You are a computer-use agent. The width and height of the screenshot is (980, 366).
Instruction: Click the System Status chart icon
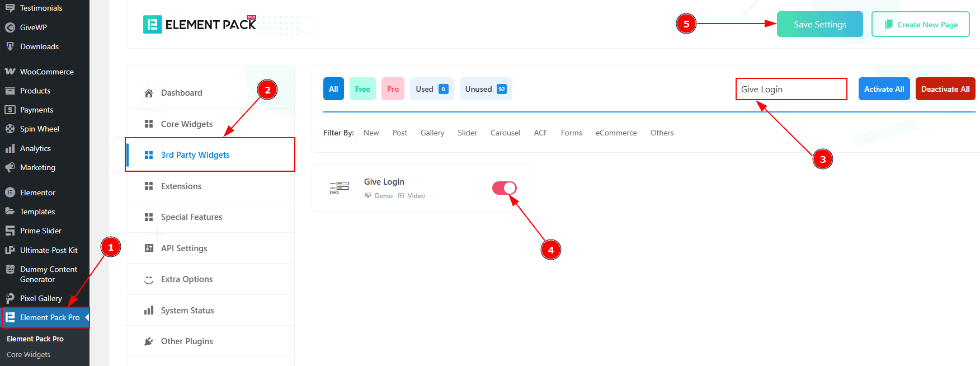(149, 310)
